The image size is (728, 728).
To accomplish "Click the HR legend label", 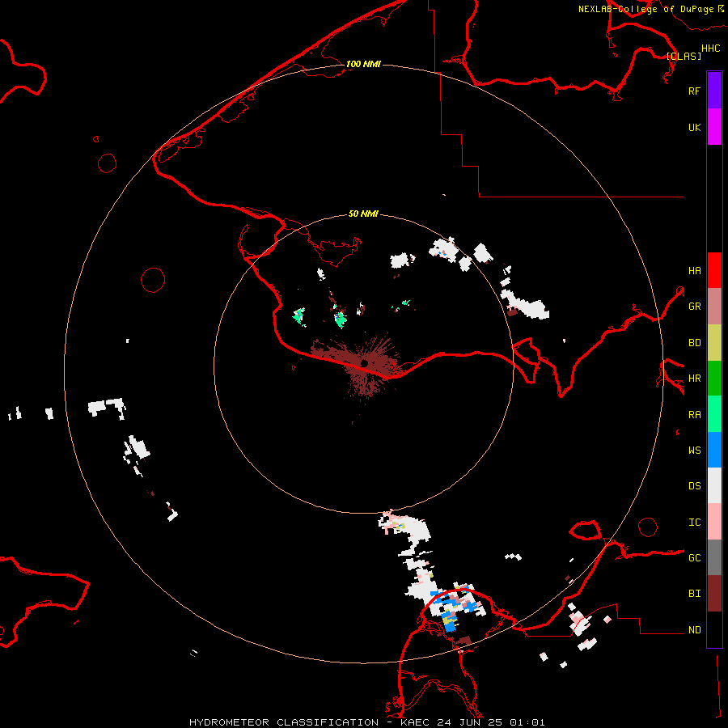I will [x=694, y=379].
